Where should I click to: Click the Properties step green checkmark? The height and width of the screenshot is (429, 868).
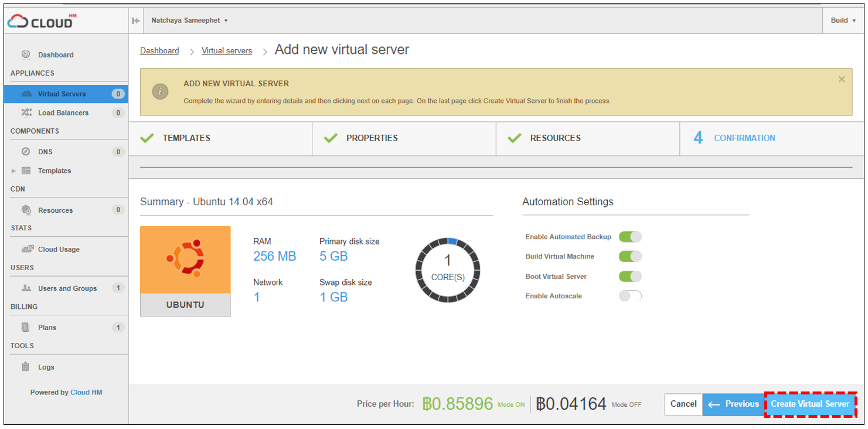[x=331, y=138]
